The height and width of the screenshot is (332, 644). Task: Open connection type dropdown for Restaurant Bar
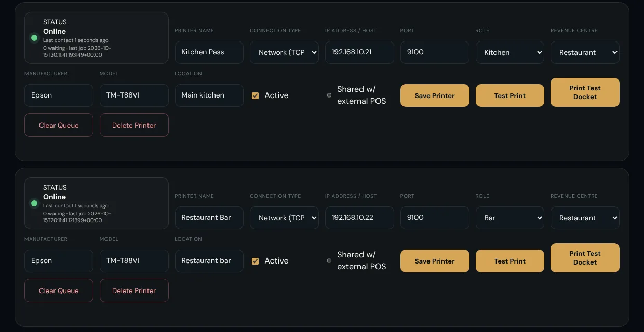pyautogui.click(x=284, y=218)
